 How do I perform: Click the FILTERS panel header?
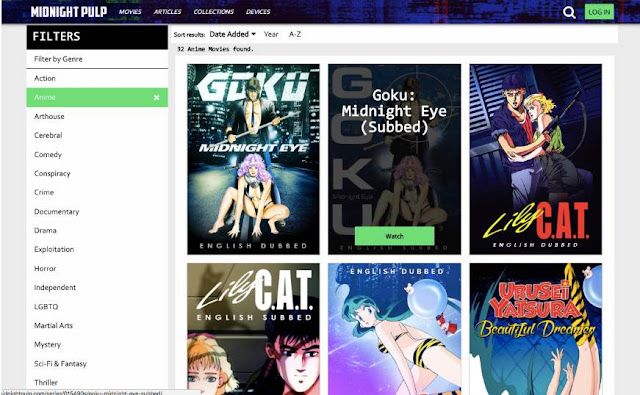tap(97, 37)
